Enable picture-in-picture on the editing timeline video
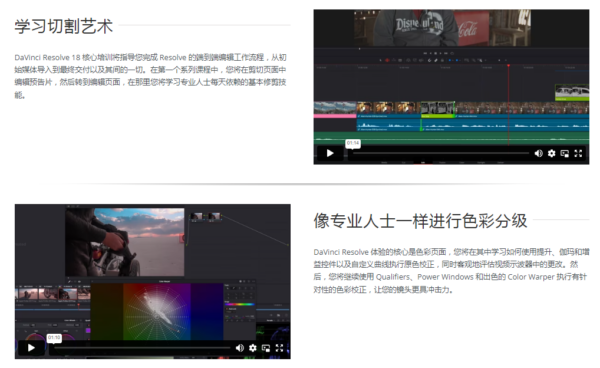This screenshot has height=368, width=600. pos(564,153)
